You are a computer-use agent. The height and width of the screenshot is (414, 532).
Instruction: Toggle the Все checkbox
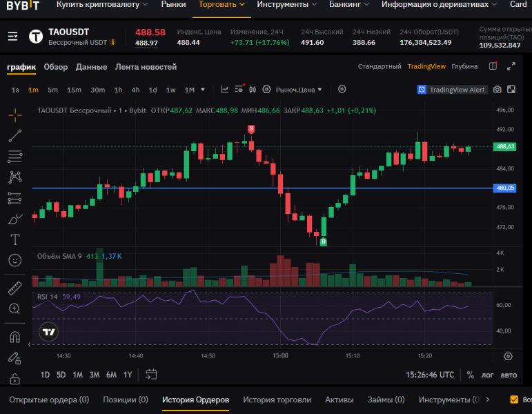pyautogui.click(x=514, y=400)
